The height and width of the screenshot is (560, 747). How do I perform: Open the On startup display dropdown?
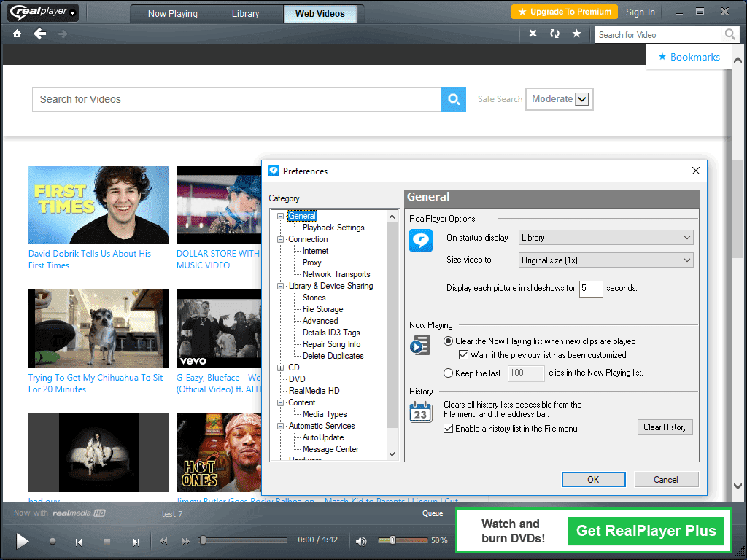tap(606, 238)
